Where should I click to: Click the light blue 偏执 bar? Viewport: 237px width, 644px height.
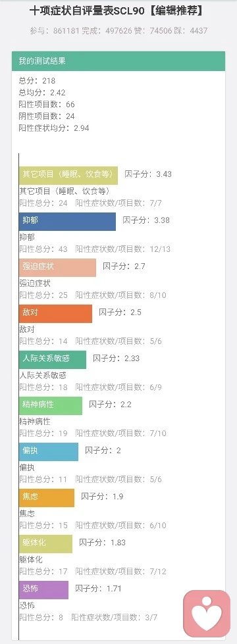[x=49, y=451]
